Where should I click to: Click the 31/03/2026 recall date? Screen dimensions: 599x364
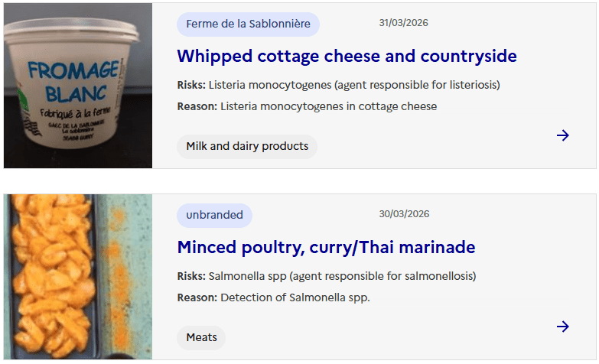(x=403, y=23)
